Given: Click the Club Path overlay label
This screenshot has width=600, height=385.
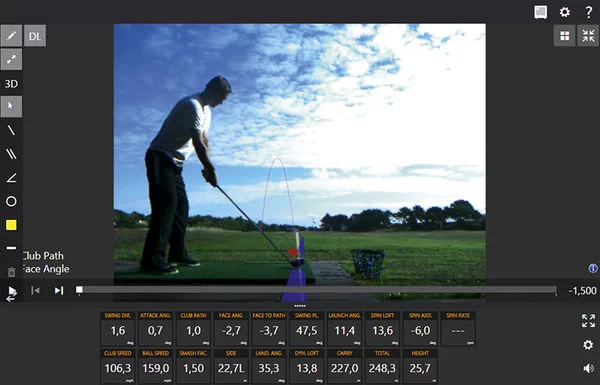Looking at the screenshot, I should point(42,256).
